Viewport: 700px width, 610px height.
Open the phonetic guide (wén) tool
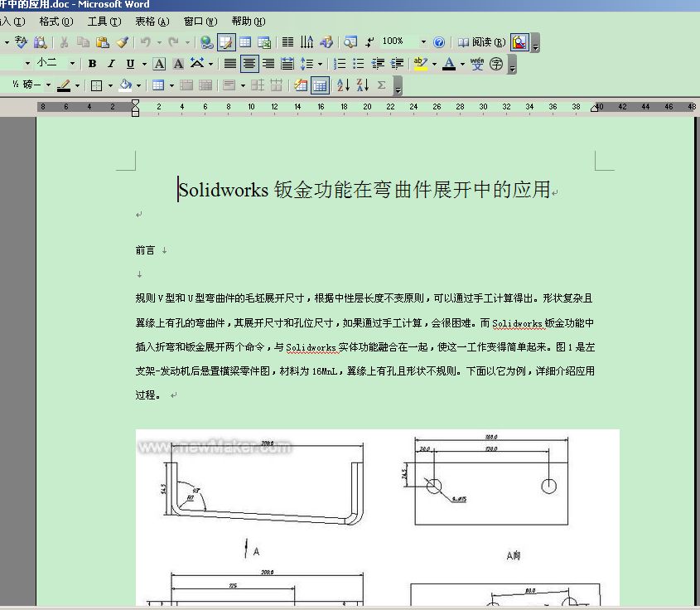[x=477, y=64]
